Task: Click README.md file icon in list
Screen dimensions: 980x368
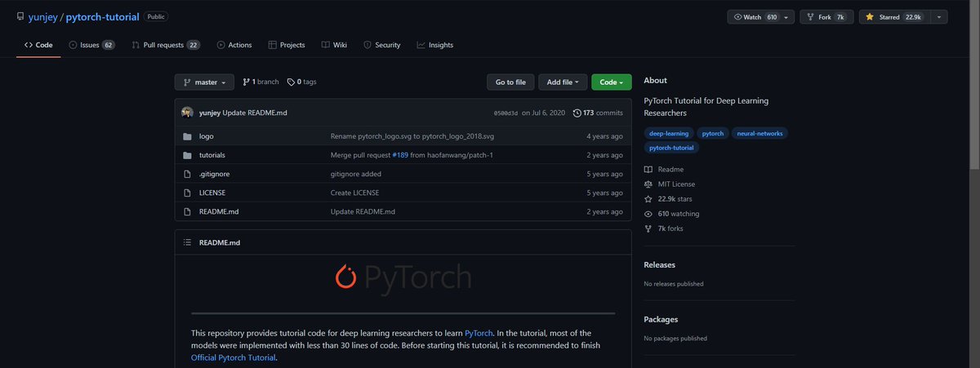Action: pyautogui.click(x=187, y=211)
